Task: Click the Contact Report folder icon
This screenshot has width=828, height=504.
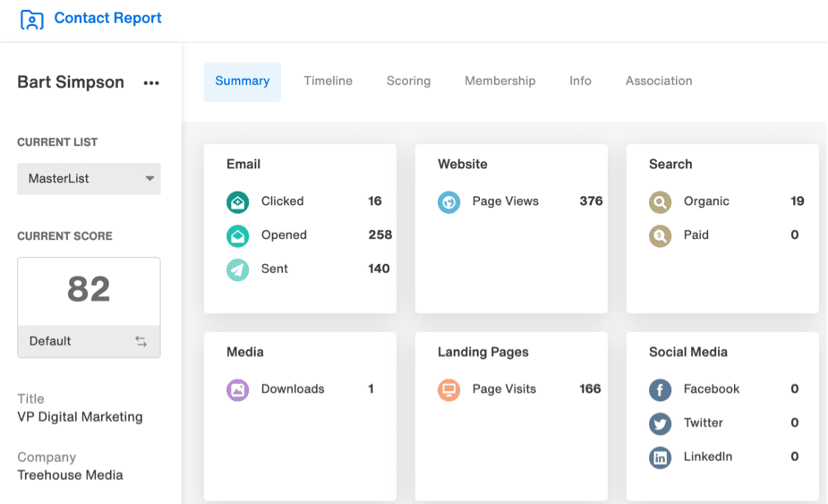Action: (x=31, y=19)
